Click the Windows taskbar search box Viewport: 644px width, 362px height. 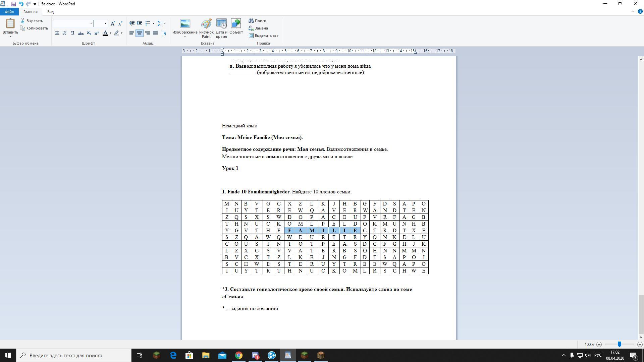tap(74, 355)
